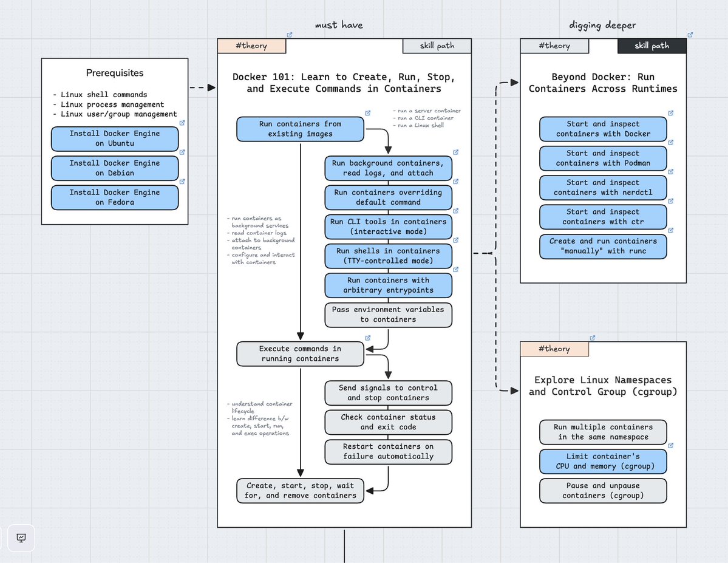Open Run containers with arbitrary entrypoints
This screenshot has width=728, height=563.
[x=388, y=285]
